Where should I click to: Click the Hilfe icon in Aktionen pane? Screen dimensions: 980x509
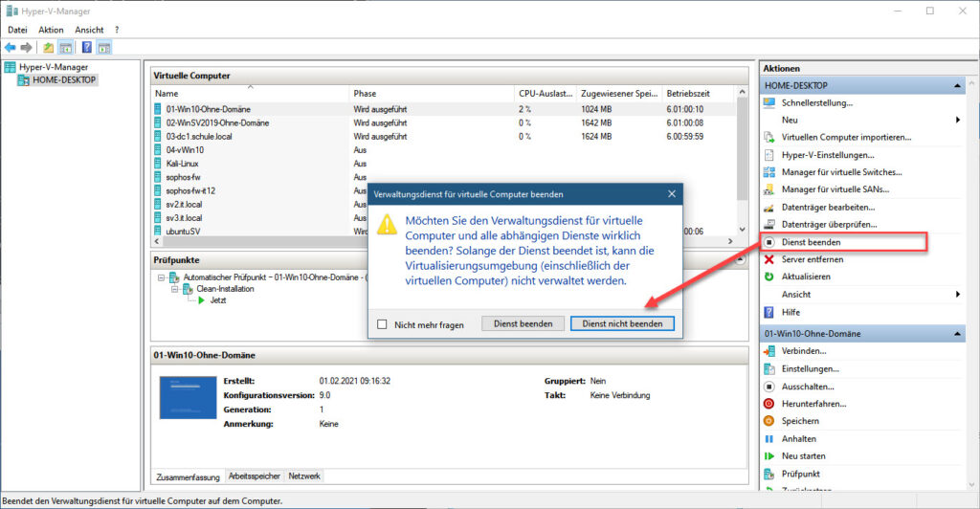tap(769, 312)
